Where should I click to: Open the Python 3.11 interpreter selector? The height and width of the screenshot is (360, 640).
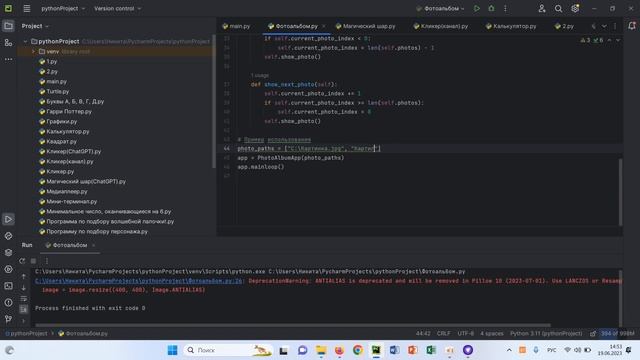546,333
